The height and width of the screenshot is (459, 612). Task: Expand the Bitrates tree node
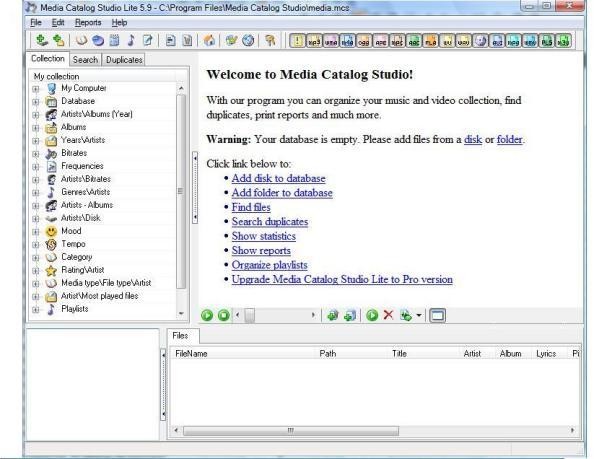(x=36, y=154)
